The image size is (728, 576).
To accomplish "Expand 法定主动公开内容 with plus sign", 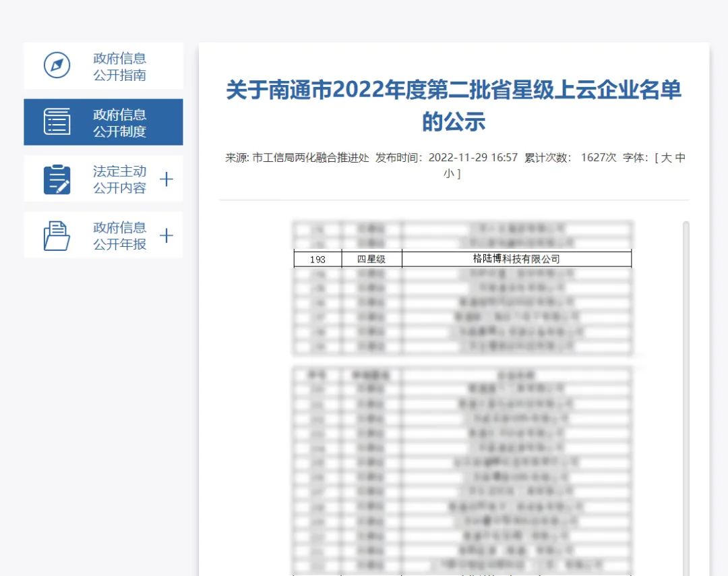I will [166, 179].
